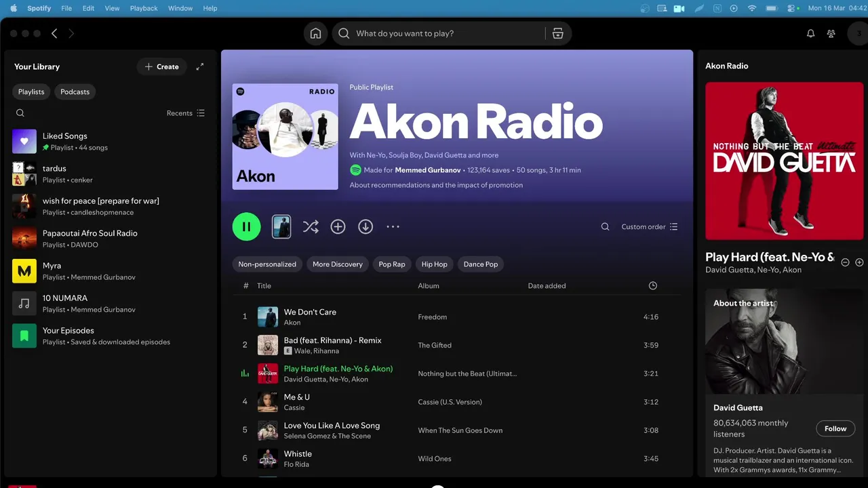The width and height of the screenshot is (868, 488).
Task: Go to Spotify Home icon
Action: point(315,33)
